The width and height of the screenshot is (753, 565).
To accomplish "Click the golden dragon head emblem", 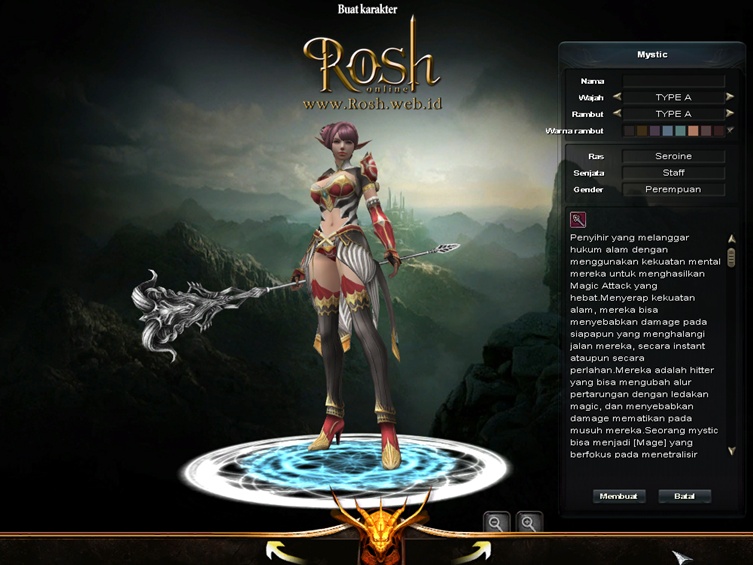I will (380, 528).
